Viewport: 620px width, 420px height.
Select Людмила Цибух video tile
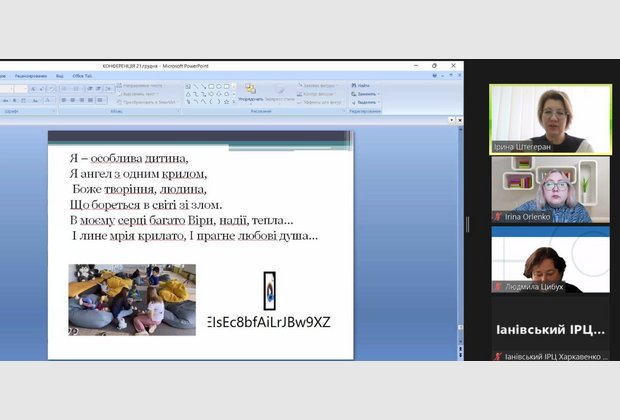pyautogui.click(x=550, y=260)
